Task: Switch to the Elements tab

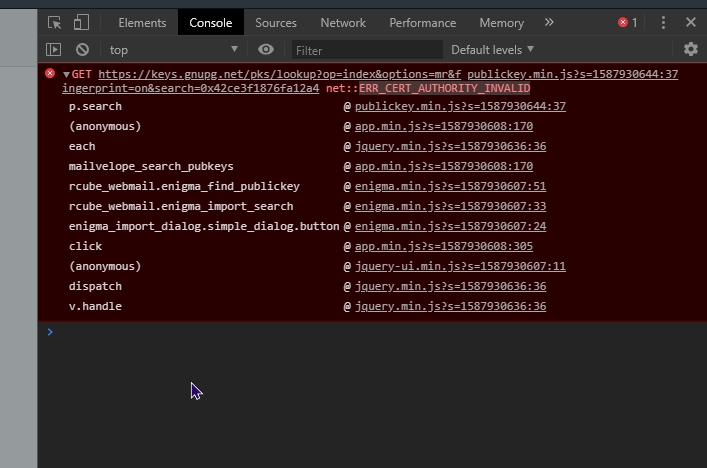Action: point(142,23)
